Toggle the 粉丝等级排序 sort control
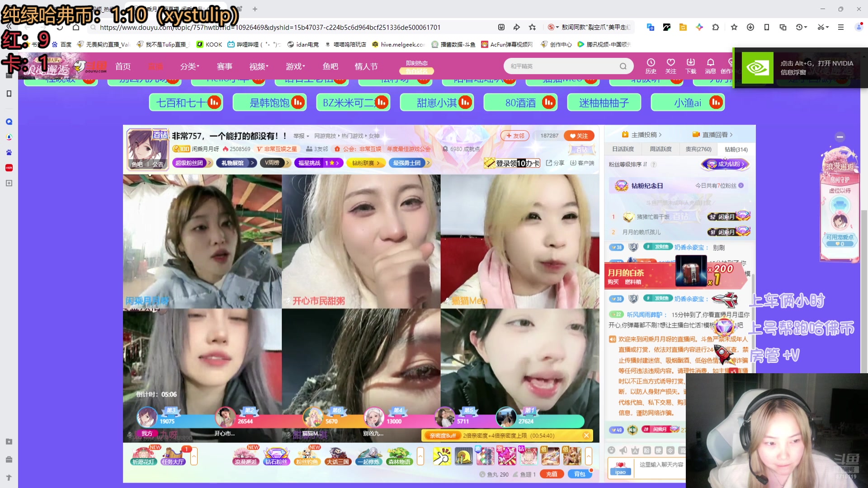Viewport: 868px width, 488px height. pos(628,164)
